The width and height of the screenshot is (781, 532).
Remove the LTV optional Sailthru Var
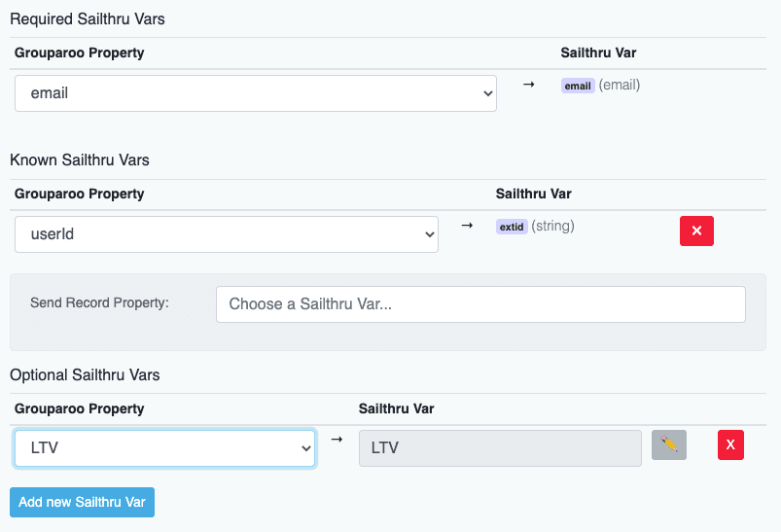730,444
